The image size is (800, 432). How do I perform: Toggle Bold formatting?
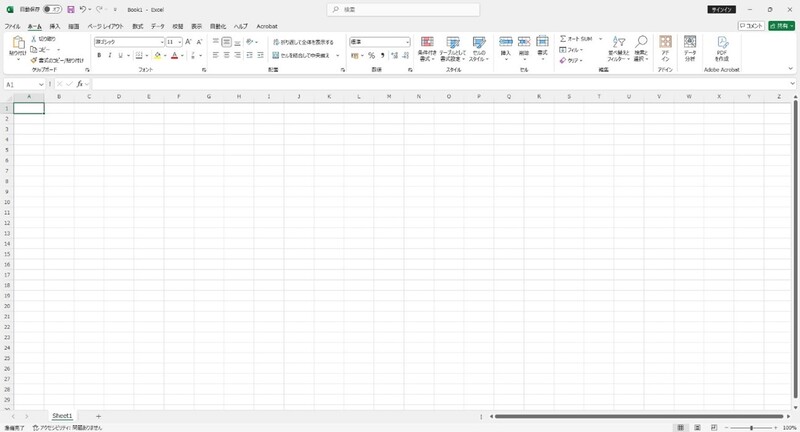[99, 56]
